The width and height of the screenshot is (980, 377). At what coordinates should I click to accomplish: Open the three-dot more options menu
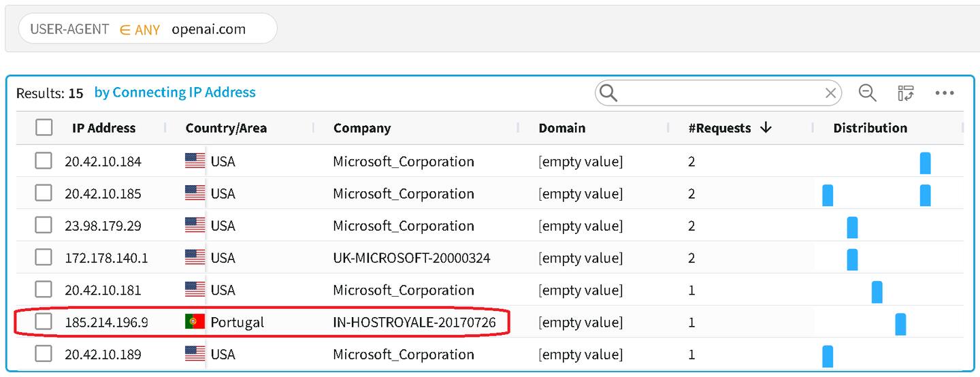[x=945, y=93]
